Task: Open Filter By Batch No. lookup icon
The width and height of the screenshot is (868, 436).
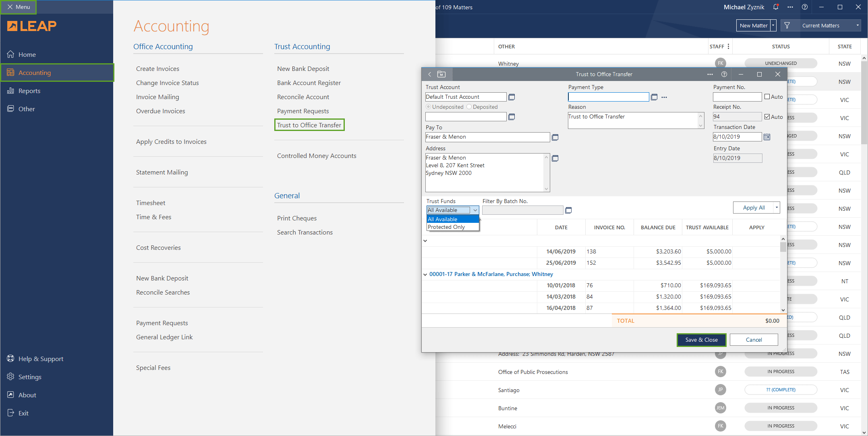Action: click(568, 210)
